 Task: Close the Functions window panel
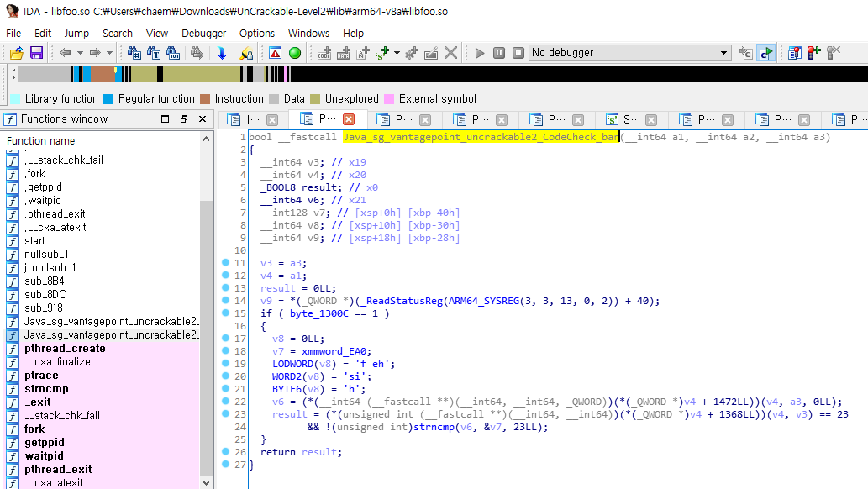coord(203,119)
